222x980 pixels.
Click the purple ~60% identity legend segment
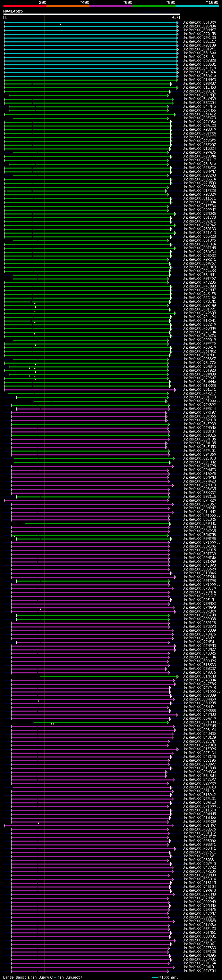coord(111,6)
